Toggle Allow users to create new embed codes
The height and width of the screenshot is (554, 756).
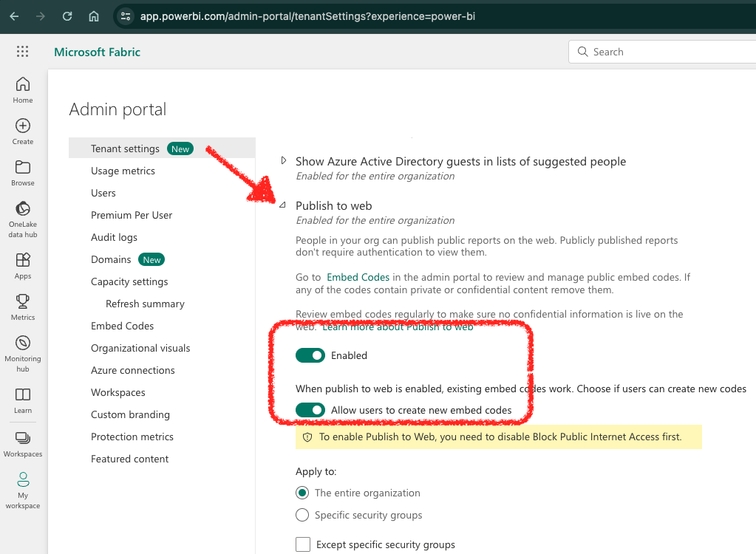[310, 410]
